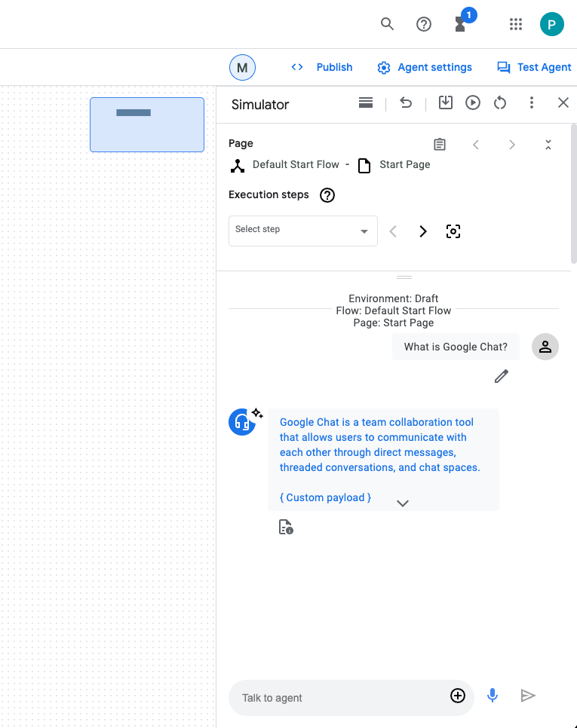The height and width of the screenshot is (728, 577).
Task: Click the microphone voice input icon
Action: 493,696
